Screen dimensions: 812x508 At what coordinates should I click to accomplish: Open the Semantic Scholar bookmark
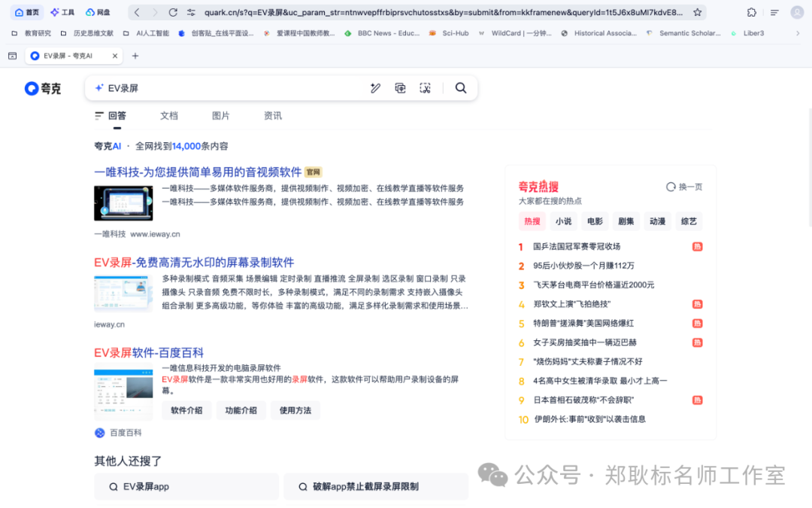[683, 33]
